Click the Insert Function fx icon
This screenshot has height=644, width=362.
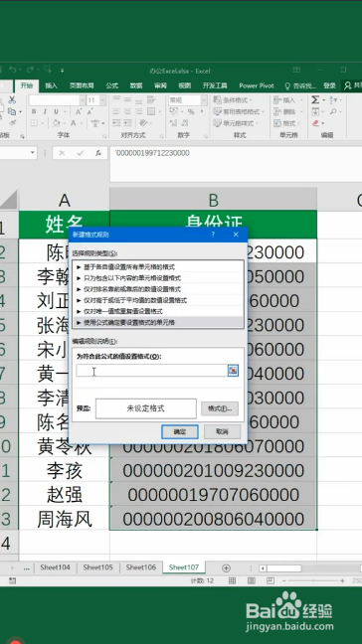tap(98, 153)
